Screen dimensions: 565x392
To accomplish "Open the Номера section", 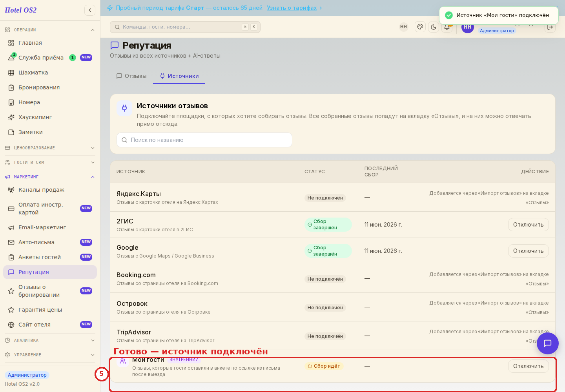I will tap(50, 102).
